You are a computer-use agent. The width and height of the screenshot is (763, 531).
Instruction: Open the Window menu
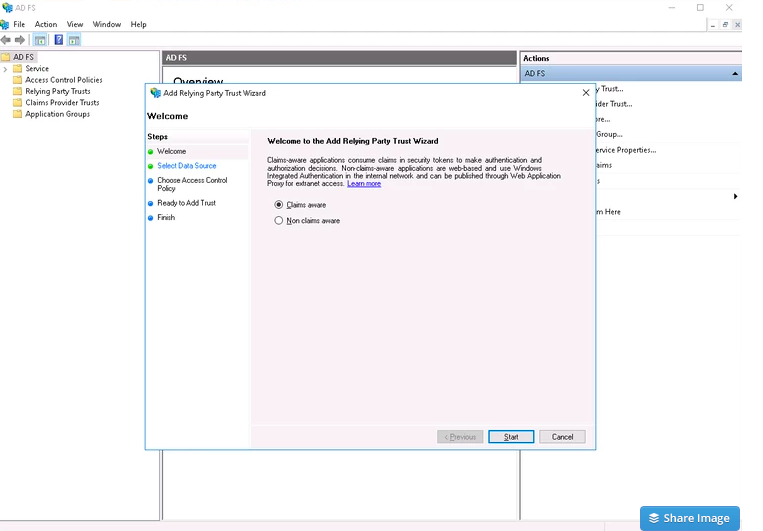point(107,24)
